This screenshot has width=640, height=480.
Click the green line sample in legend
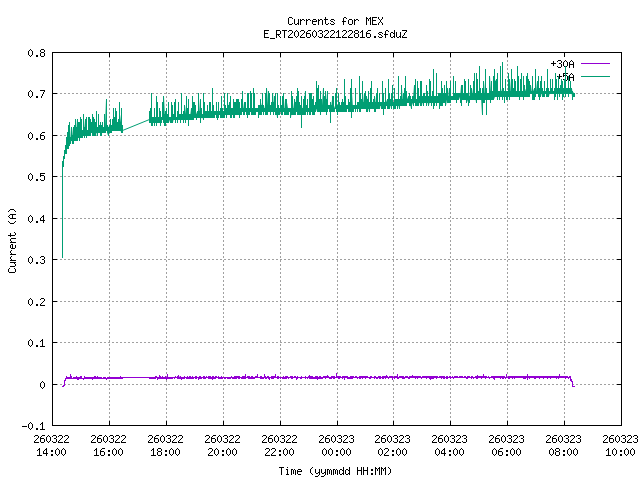point(594,76)
